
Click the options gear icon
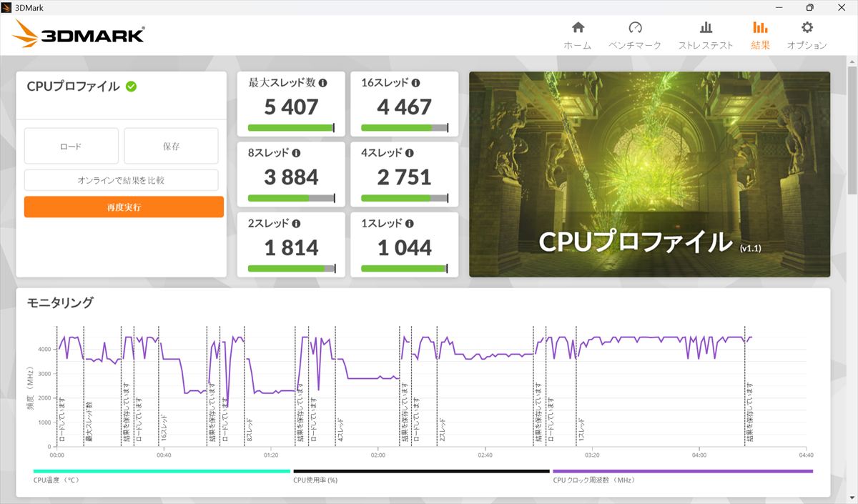pyautogui.click(x=807, y=27)
